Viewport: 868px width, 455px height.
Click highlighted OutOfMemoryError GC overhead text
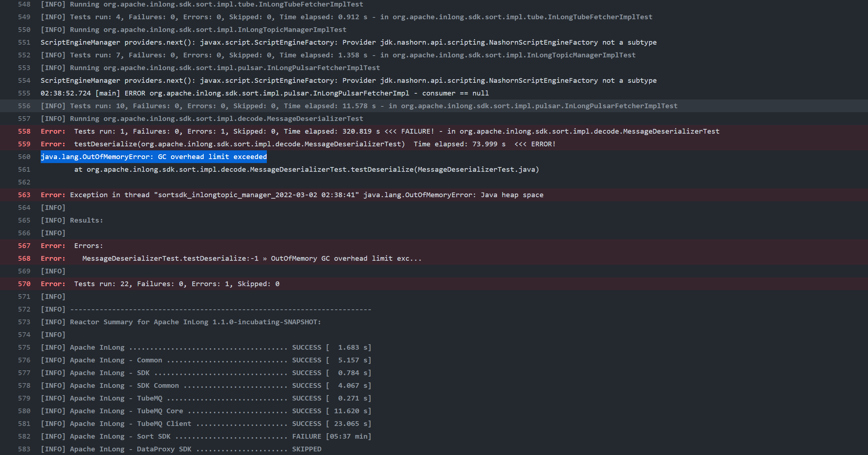click(154, 157)
